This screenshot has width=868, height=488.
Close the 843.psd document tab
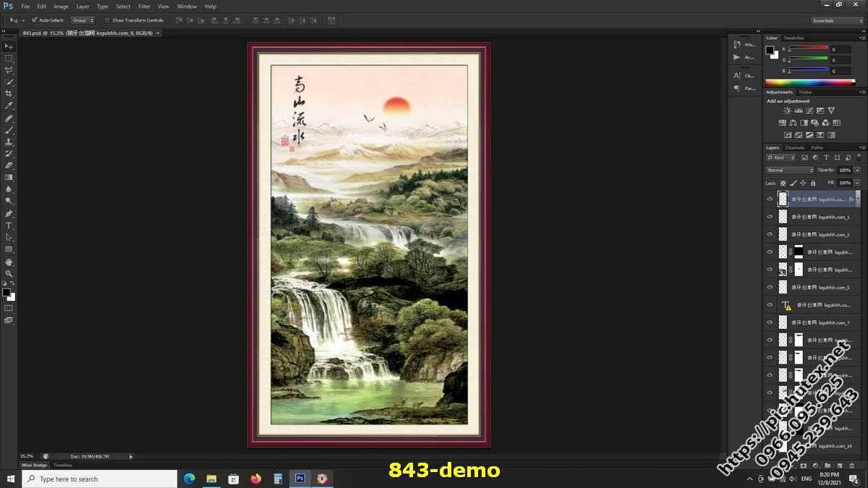[x=158, y=33]
